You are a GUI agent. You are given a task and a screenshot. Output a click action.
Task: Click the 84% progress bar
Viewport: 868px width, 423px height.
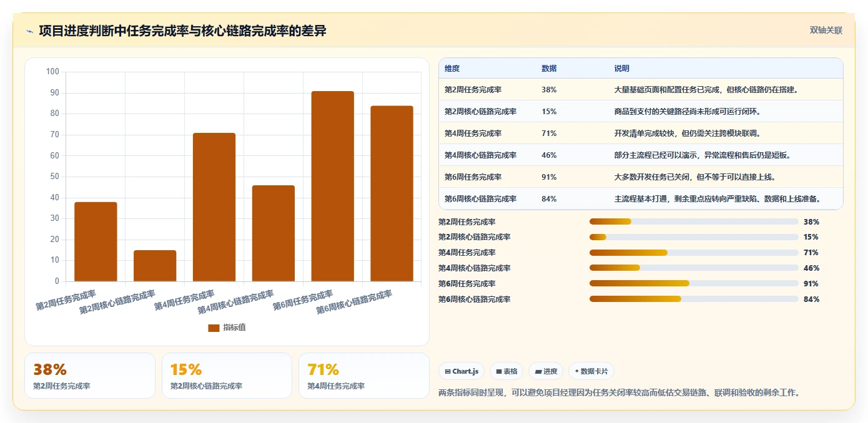tap(694, 299)
